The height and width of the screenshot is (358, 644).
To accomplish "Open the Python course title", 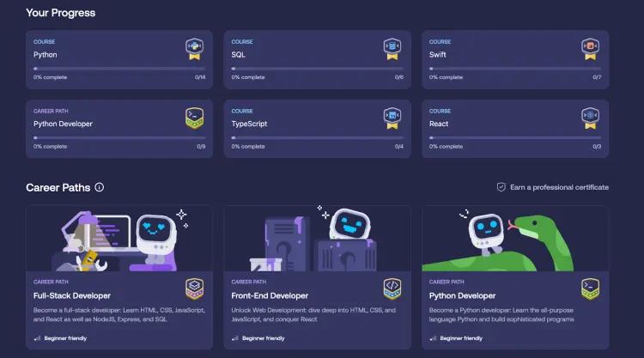I will point(46,55).
